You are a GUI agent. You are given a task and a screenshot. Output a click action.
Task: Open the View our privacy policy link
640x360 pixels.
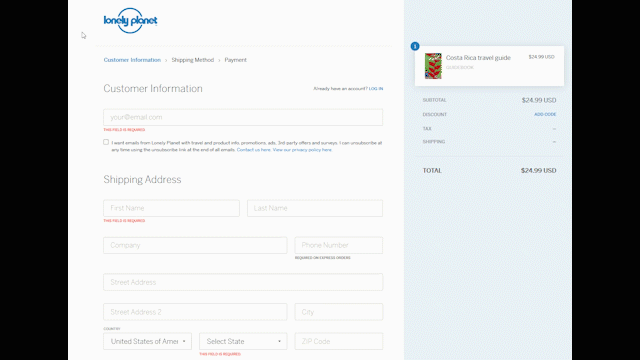pos(302,150)
